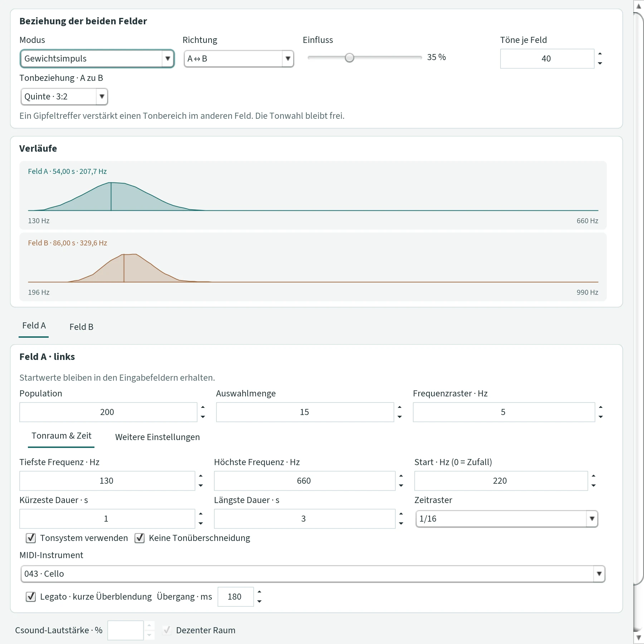Click the Feld B curve graph

[313, 267]
